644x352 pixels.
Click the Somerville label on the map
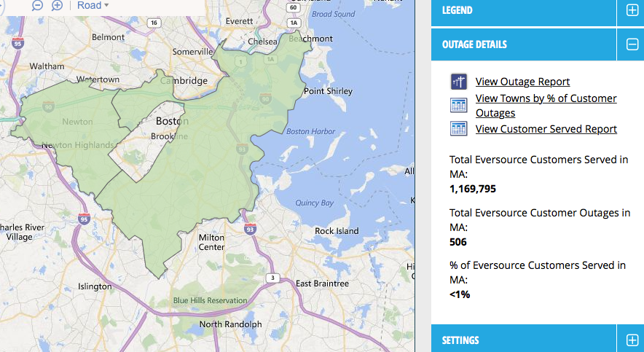coord(192,52)
